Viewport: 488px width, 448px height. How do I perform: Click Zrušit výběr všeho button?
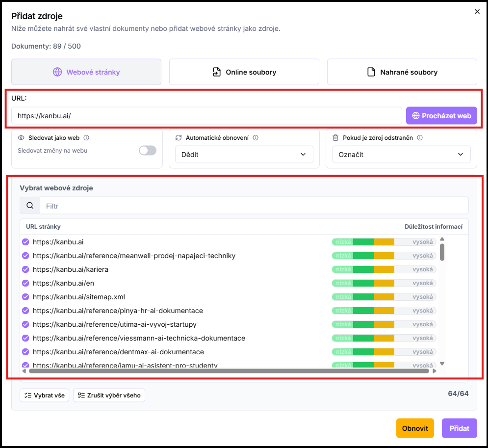click(109, 395)
